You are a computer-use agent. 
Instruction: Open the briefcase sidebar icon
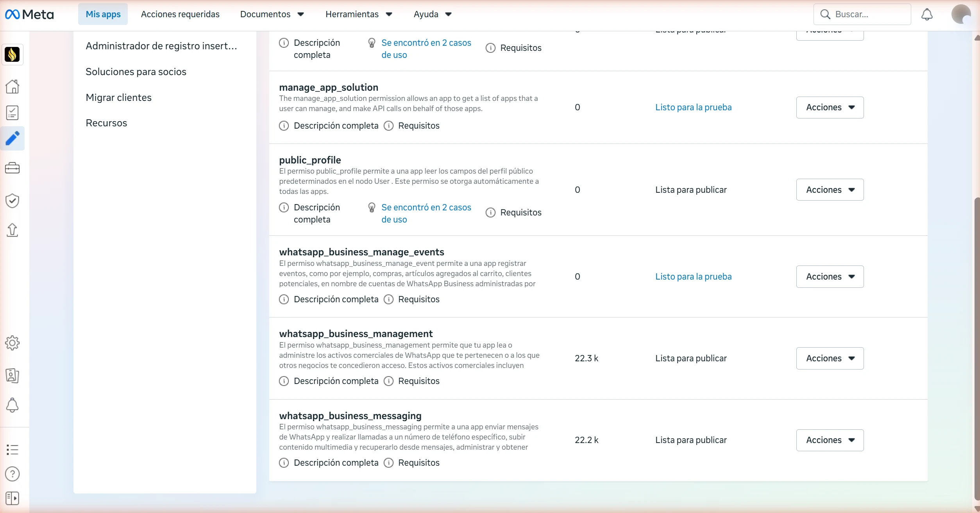point(13,168)
